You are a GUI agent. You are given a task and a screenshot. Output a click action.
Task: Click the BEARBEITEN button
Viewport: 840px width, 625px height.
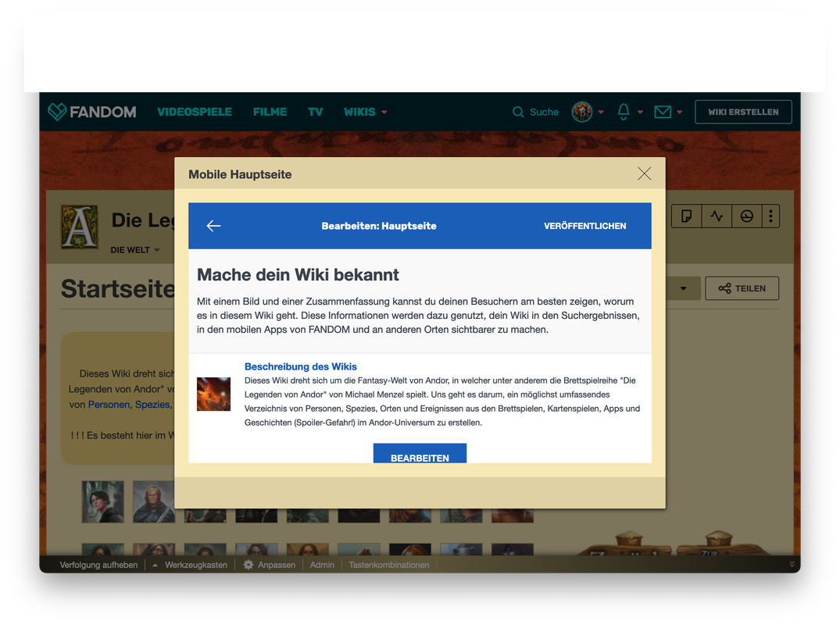tap(420, 454)
